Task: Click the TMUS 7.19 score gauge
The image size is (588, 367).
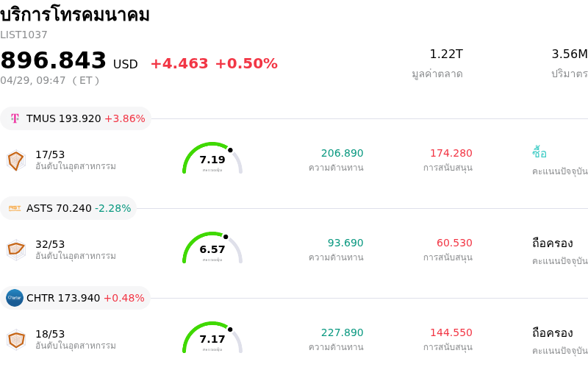Action: (x=212, y=159)
